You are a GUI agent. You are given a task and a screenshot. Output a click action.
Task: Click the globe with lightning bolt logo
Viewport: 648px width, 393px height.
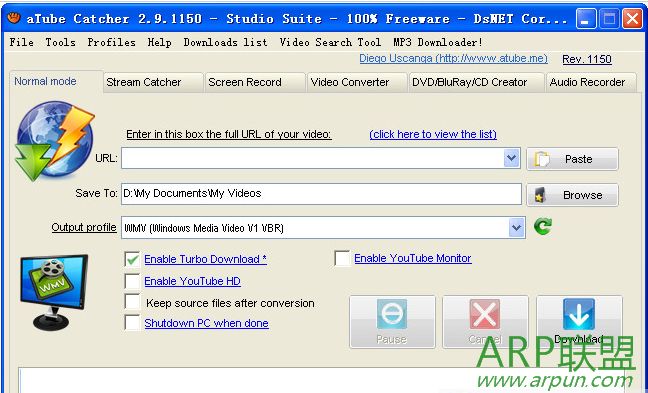click(55, 140)
